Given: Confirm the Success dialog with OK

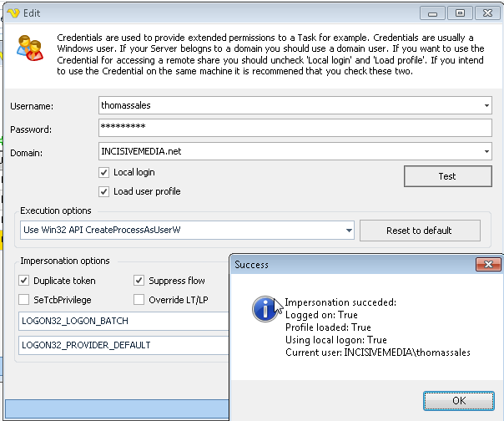Looking at the screenshot, I should click(x=458, y=400).
